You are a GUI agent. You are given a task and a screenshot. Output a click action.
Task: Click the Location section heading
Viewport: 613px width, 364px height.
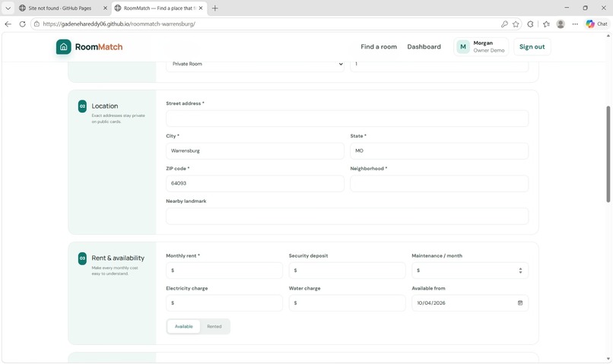pyautogui.click(x=105, y=106)
